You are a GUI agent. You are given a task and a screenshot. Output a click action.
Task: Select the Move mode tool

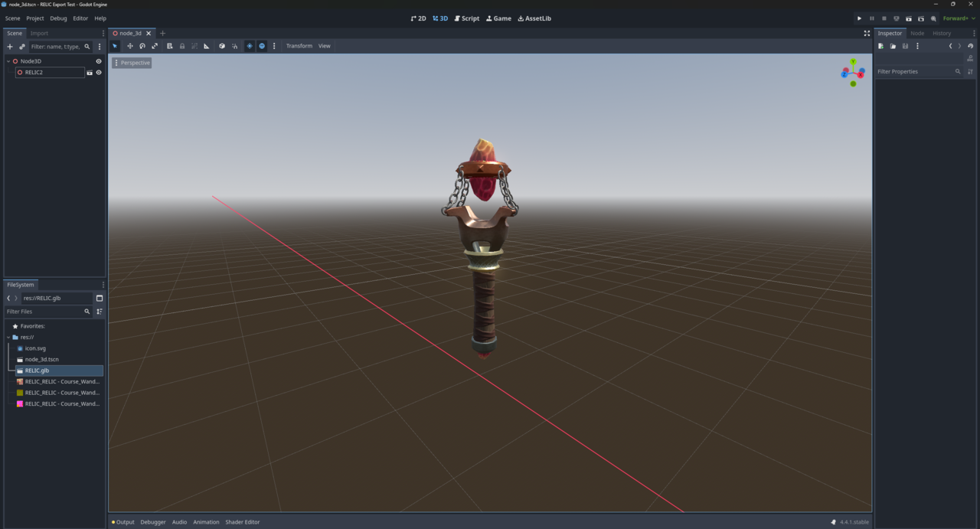[x=129, y=46]
